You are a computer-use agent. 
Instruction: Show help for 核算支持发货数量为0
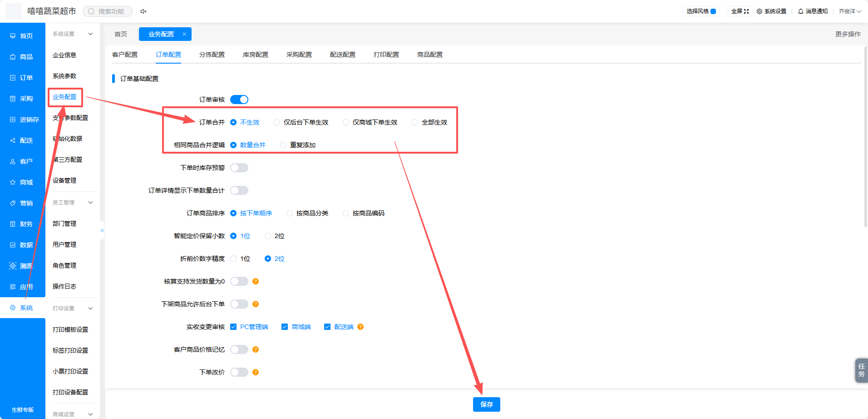pyautogui.click(x=256, y=281)
